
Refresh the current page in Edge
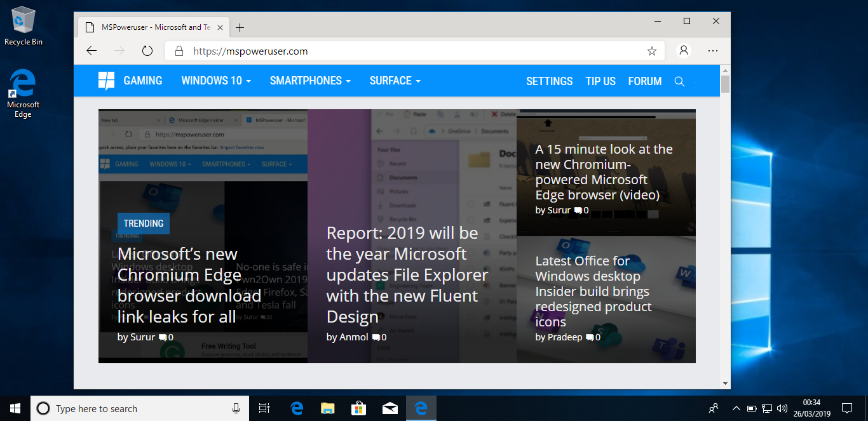tap(147, 50)
